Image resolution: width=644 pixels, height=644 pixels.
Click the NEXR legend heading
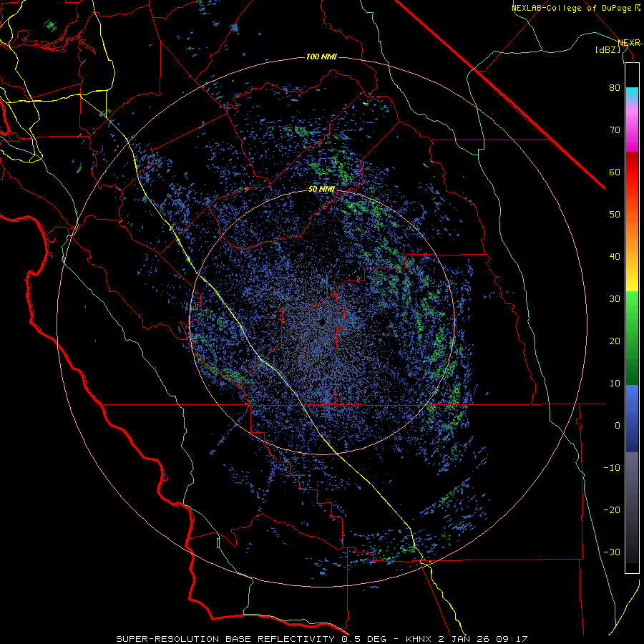coord(628,43)
